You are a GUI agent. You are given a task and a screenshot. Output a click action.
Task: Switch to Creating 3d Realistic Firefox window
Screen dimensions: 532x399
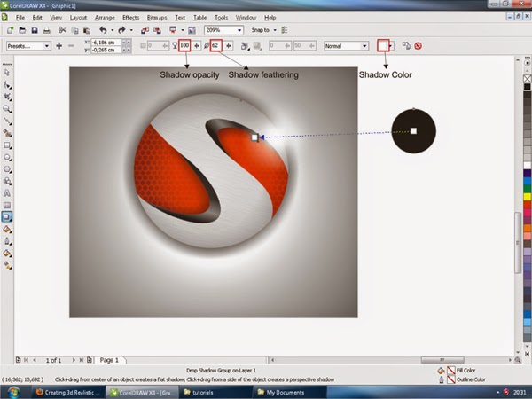tap(68, 392)
